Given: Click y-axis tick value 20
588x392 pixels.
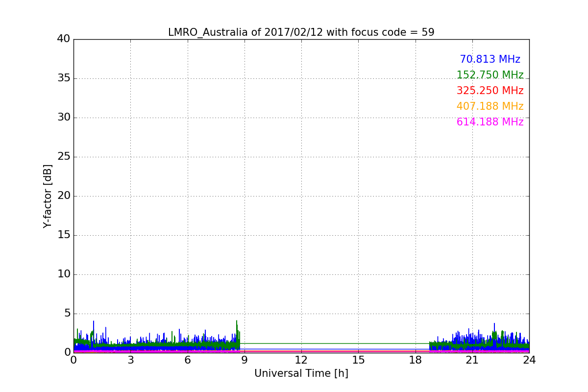Looking at the screenshot, I should tap(64, 196).
